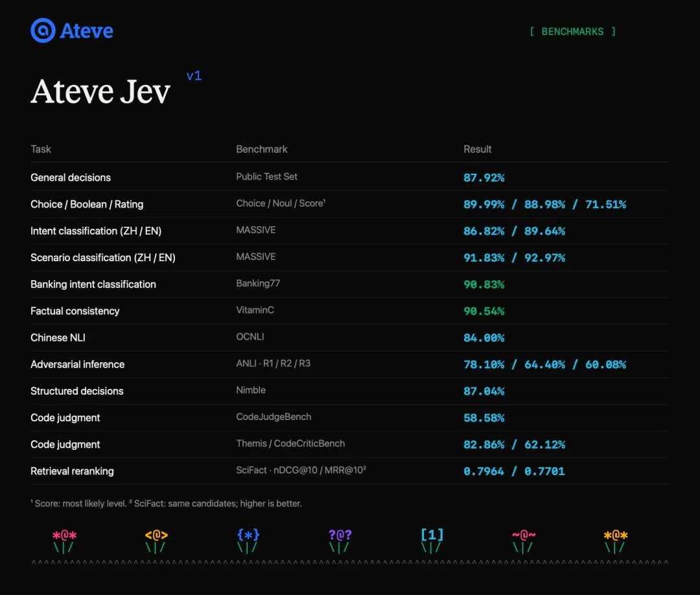Select Banking intent classification task

click(x=93, y=285)
